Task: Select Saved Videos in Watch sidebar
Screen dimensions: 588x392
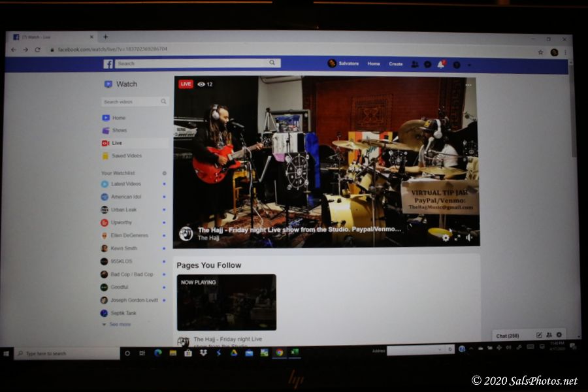Action: tap(126, 155)
